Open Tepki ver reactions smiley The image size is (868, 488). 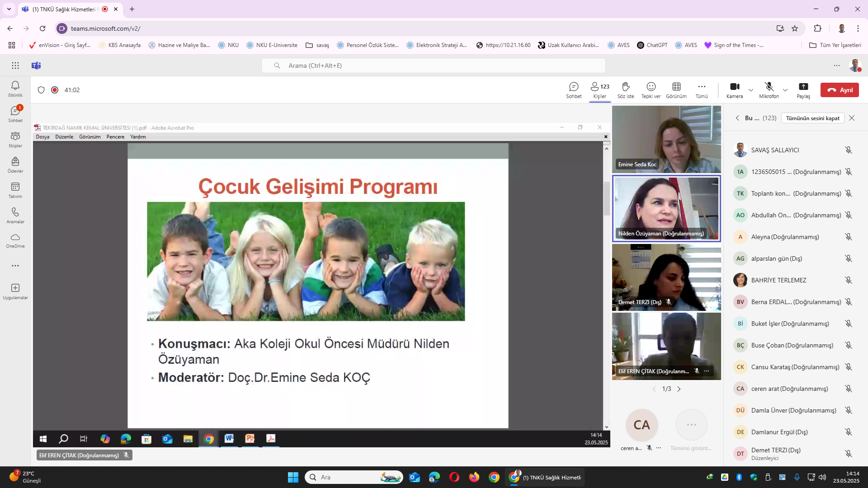[x=651, y=90]
